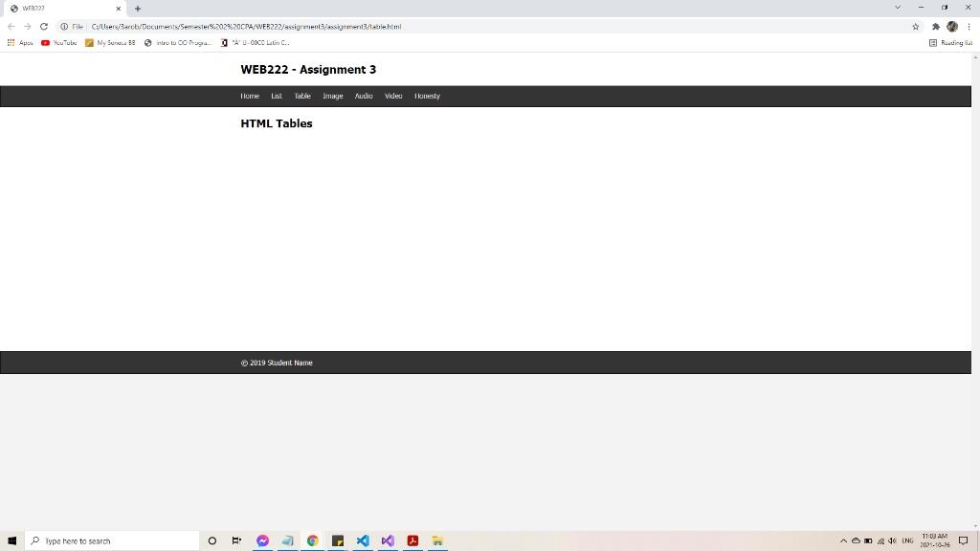The image size is (980, 551).
Task: Open Visual Studio from the taskbar
Action: pyautogui.click(x=388, y=540)
